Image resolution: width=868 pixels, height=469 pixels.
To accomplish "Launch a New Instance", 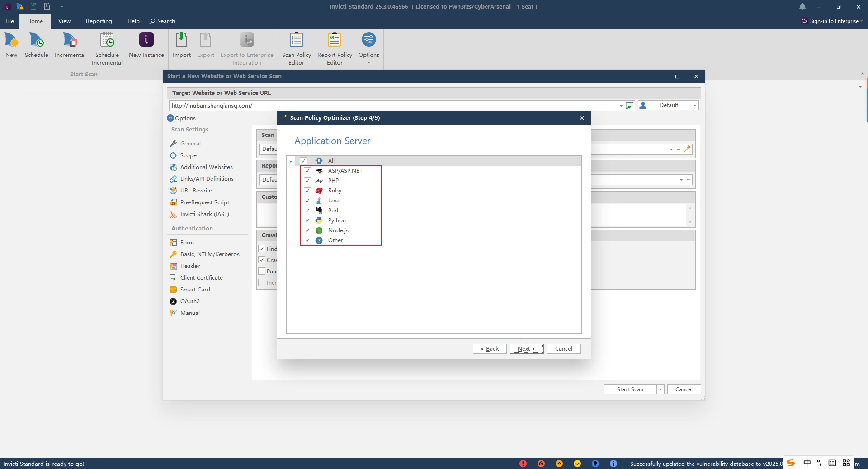I will tap(146, 45).
